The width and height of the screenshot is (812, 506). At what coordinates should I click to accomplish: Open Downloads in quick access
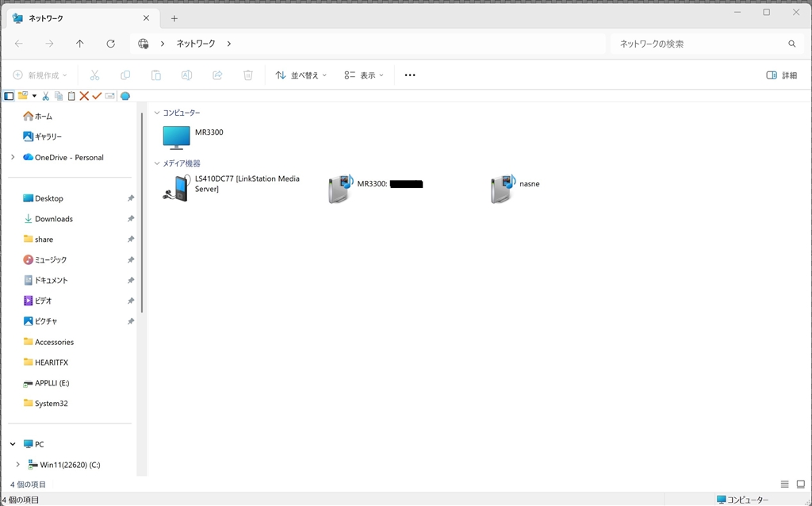[x=48, y=219]
